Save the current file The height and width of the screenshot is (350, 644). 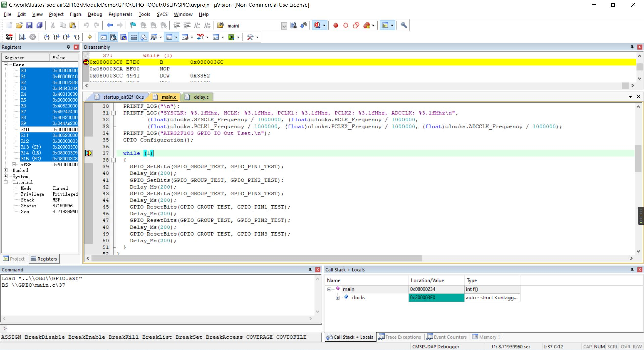pyautogui.click(x=29, y=25)
